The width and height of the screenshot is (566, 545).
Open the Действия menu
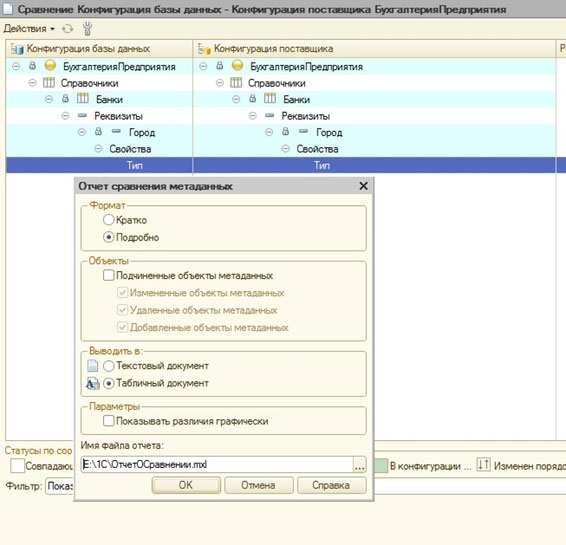[x=29, y=29]
